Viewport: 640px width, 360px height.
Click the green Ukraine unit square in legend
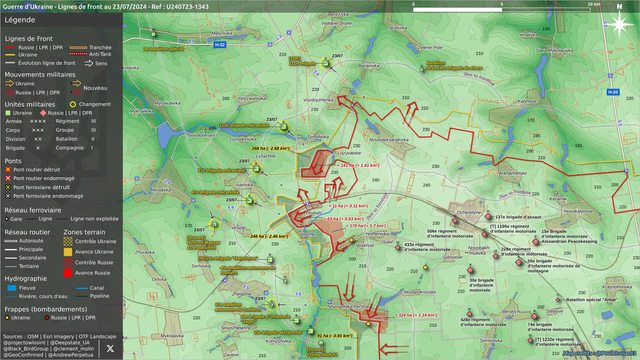(8, 113)
